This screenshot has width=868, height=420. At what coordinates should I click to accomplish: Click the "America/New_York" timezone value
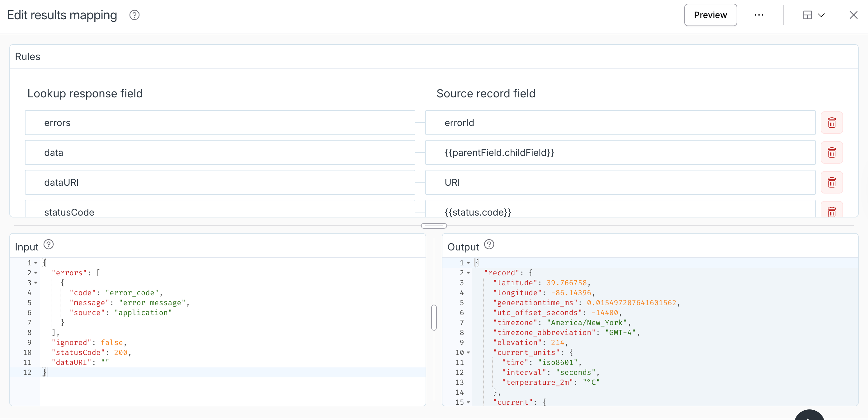tap(587, 323)
